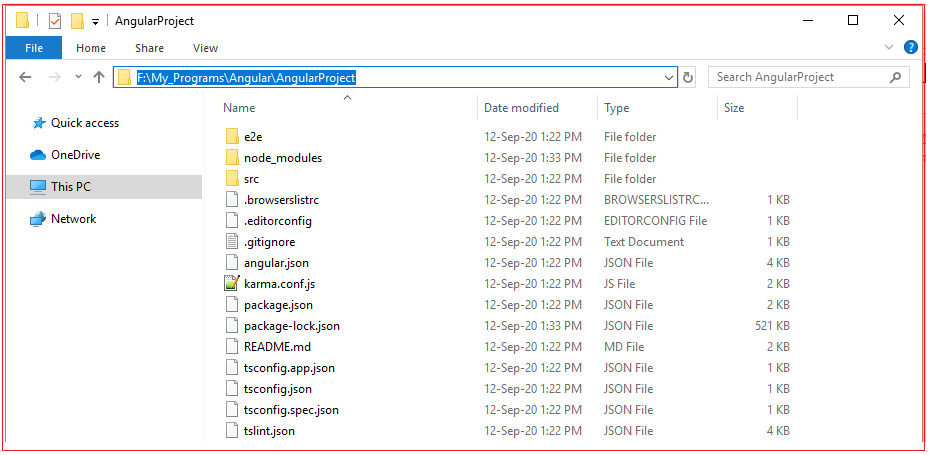The height and width of the screenshot is (455, 931).
Task: Go up one folder level
Action: (x=99, y=77)
